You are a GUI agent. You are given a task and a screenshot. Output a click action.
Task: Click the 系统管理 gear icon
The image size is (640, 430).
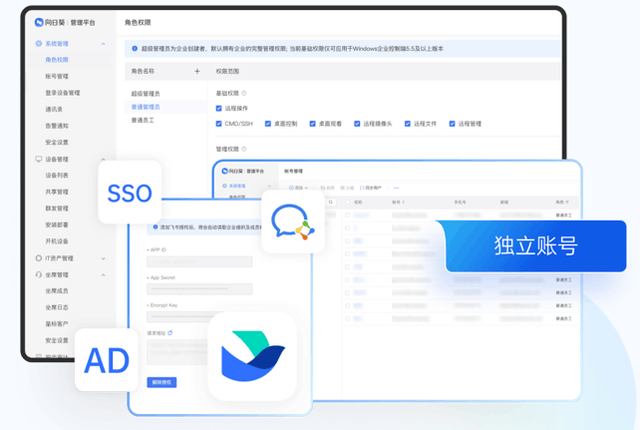[38, 44]
